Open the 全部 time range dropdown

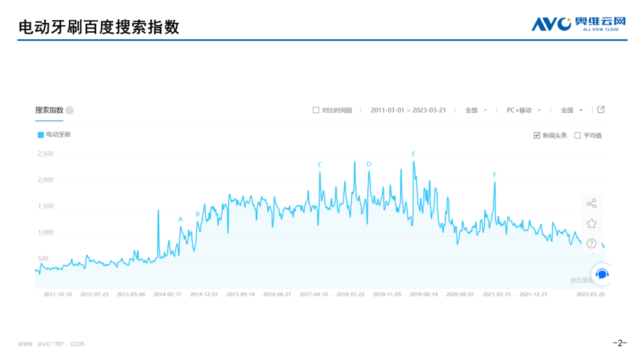click(476, 110)
